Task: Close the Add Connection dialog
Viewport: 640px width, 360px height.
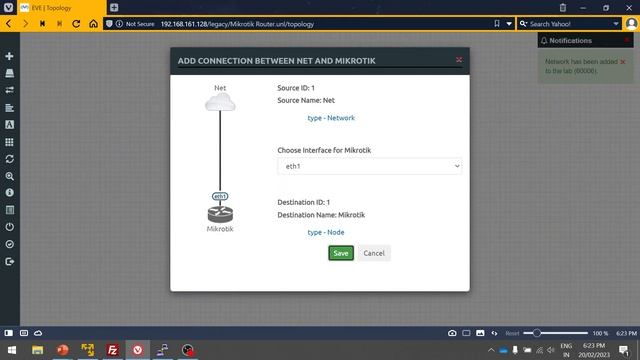Action: [x=459, y=60]
